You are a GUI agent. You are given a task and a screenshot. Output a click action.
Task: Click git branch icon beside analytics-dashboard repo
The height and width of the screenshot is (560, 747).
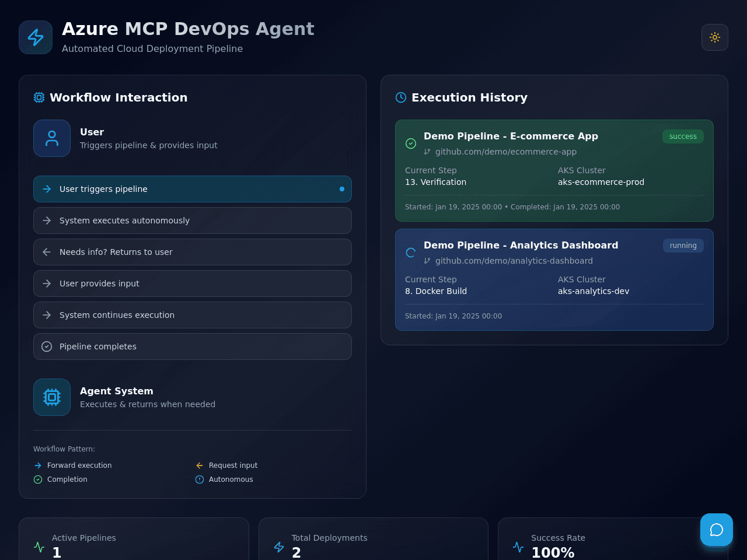(427, 261)
